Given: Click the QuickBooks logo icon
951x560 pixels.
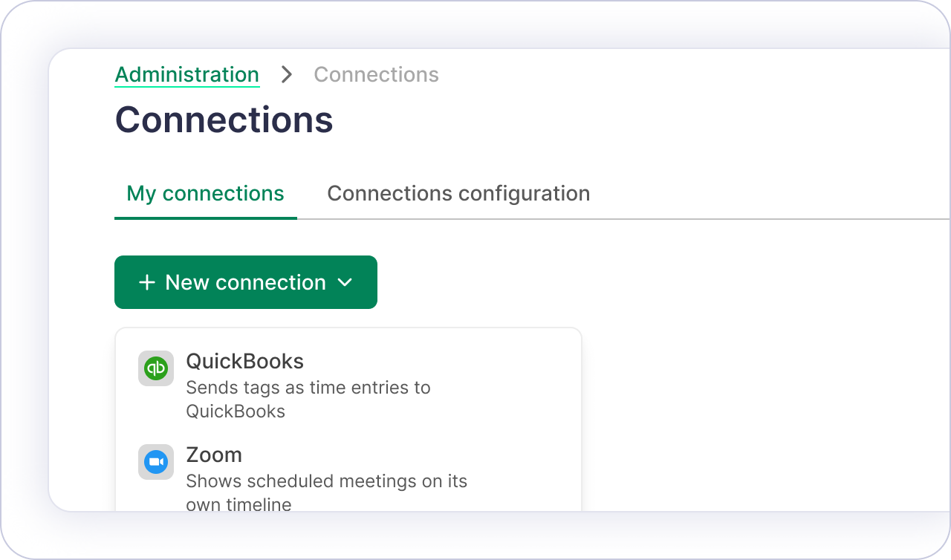Looking at the screenshot, I should tap(156, 368).
